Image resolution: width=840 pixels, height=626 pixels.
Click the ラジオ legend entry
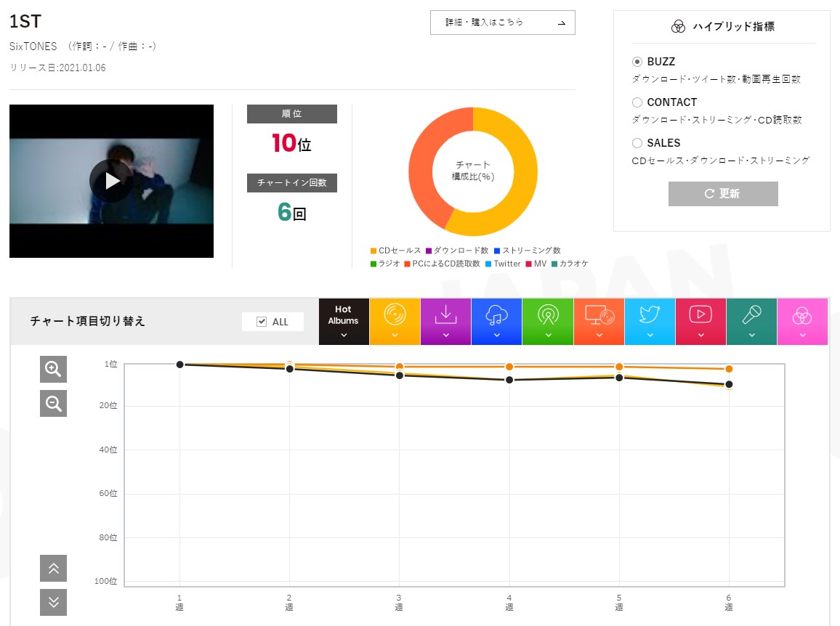click(384, 264)
